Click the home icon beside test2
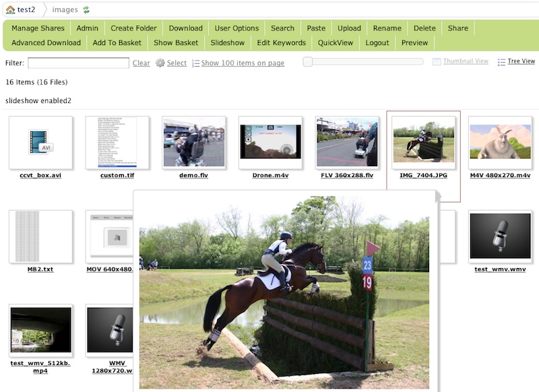This screenshot has height=392, width=539. tap(10, 10)
